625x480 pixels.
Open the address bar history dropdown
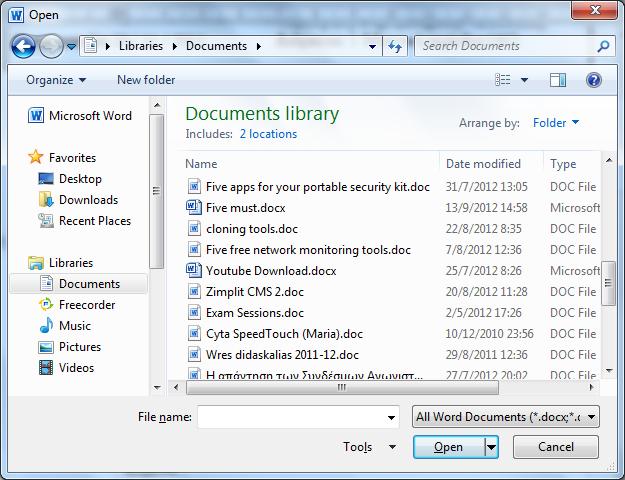(x=372, y=47)
